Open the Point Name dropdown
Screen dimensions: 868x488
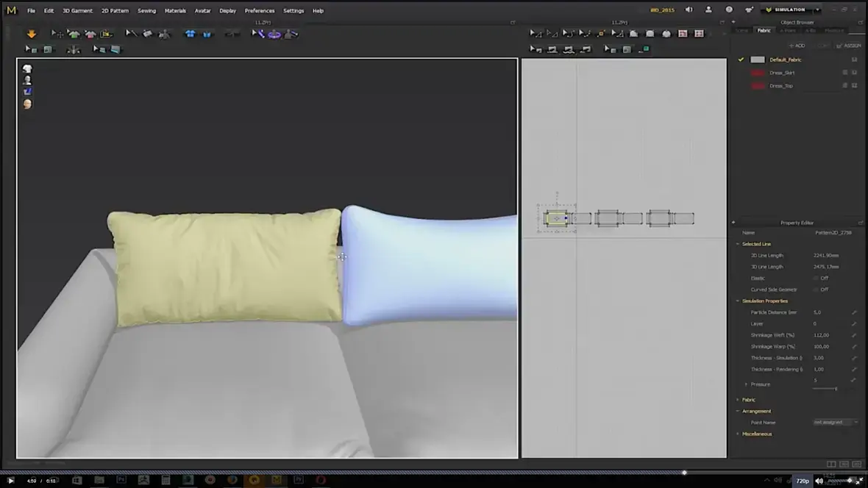pyautogui.click(x=836, y=422)
